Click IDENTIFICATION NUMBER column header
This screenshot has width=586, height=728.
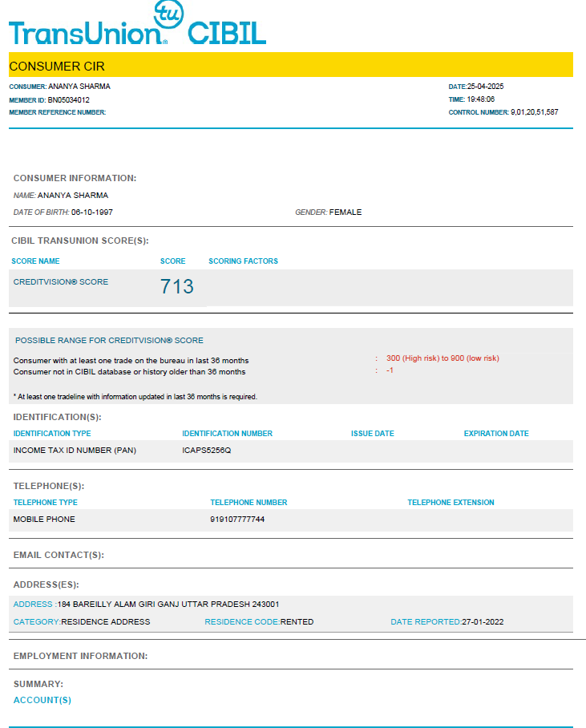[x=227, y=433]
